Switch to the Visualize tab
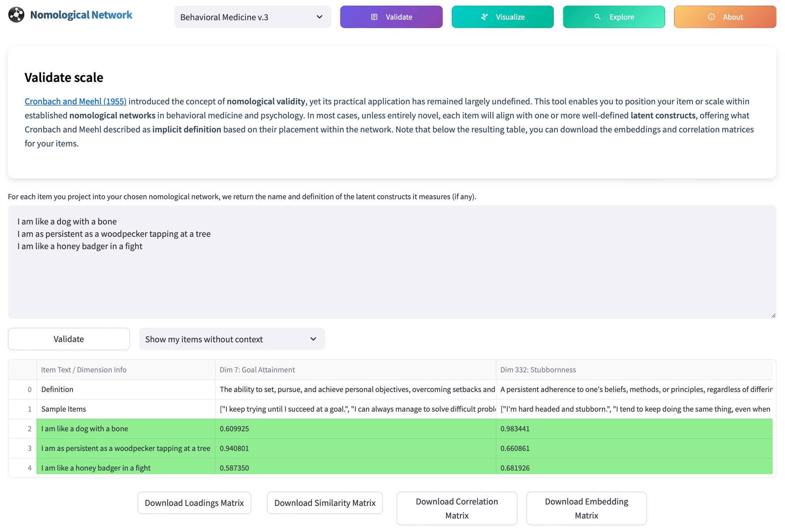 [502, 17]
